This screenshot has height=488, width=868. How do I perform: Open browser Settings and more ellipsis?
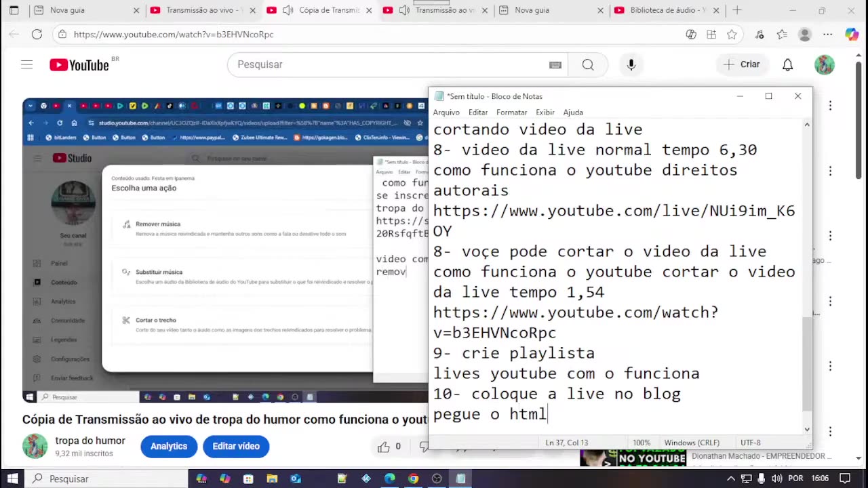tap(827, 34)
